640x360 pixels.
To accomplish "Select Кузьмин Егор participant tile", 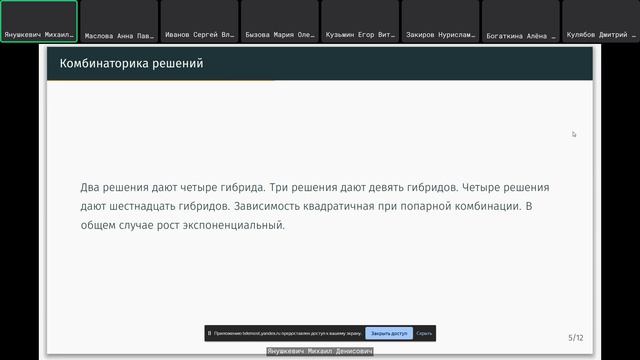I will click(x=360, y=21).
